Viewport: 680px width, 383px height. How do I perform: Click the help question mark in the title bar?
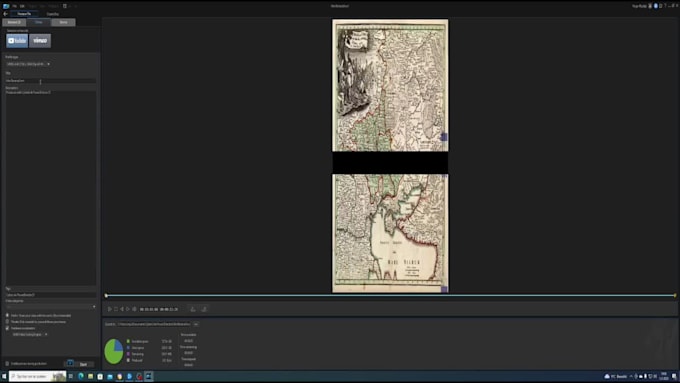pyautogui.click(x=665, y=6)
